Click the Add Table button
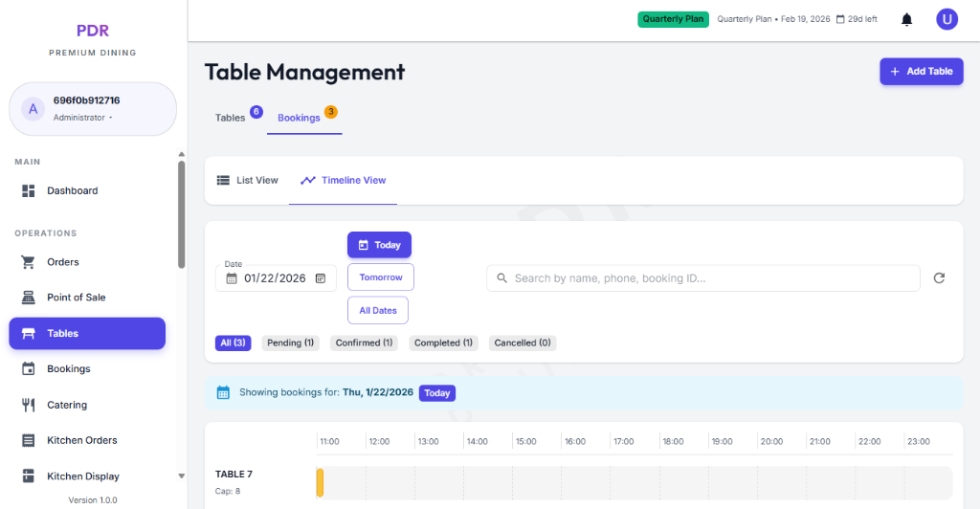The height and width of the screenshot is (509, 980). [921, 72]
